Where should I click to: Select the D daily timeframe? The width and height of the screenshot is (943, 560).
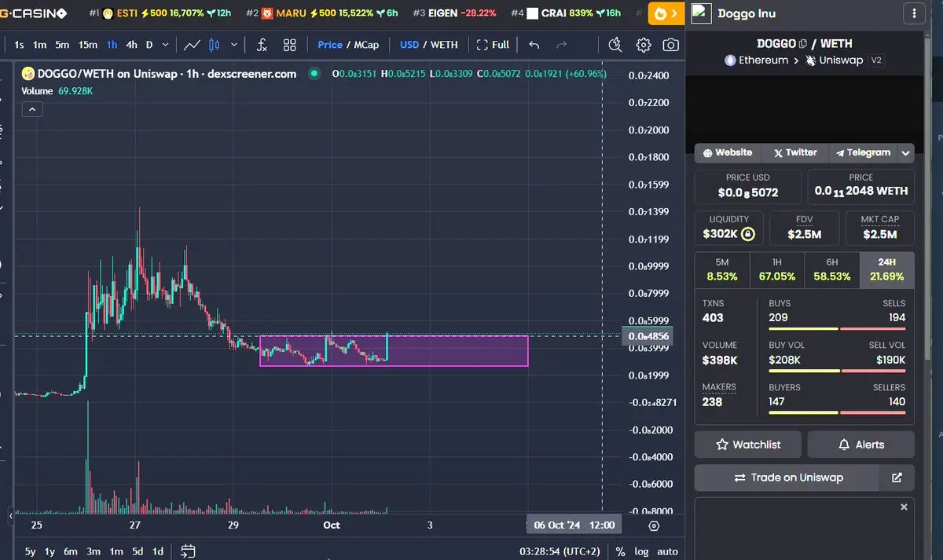click(x=149, y=45)
